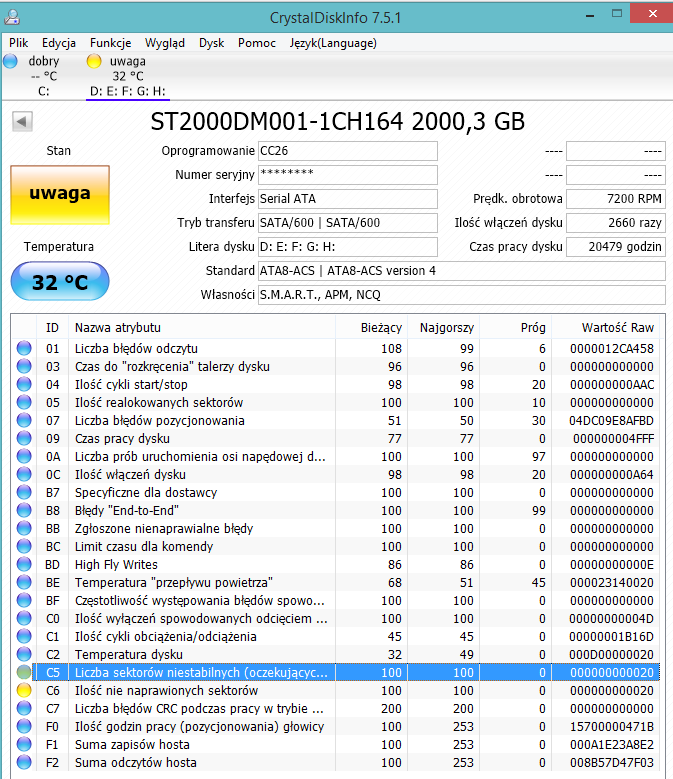Click status orb for attribute BC row
This screenshot has width=673, height=779.
24,546
